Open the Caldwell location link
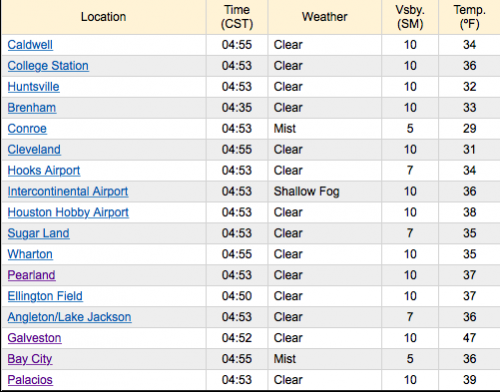 pyautogui.click(x=30, y=45)
